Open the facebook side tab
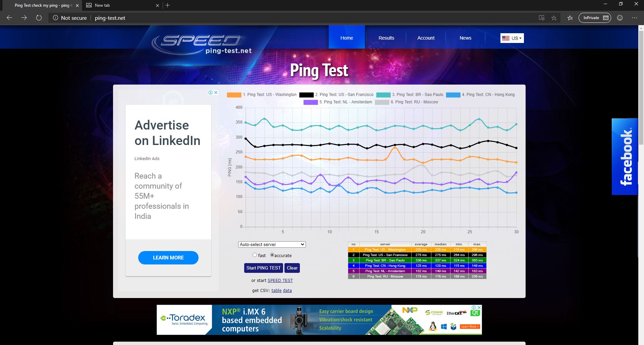The image size is (644, 345). pyautogui.click(x=625, y=157)
